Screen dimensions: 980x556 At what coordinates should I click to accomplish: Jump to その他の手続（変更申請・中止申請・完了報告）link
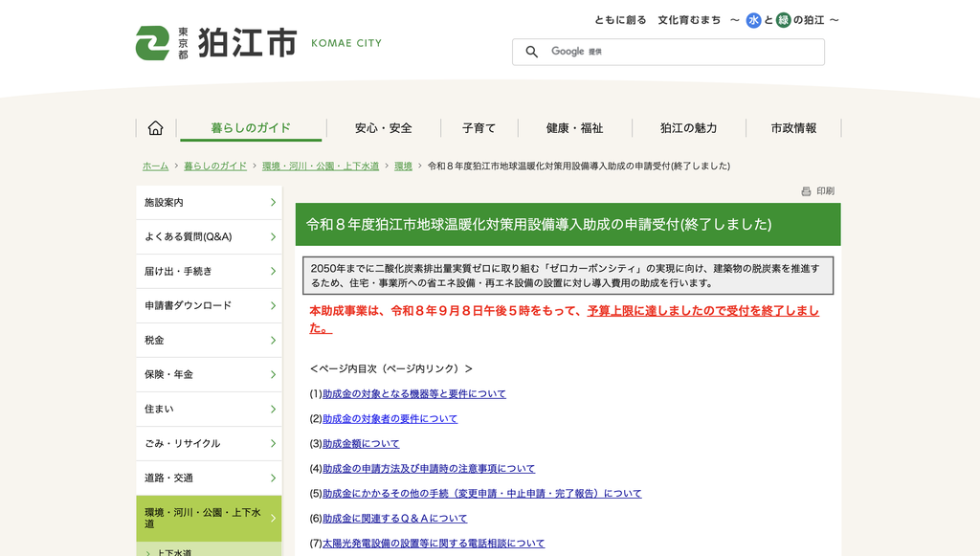pos(482,494)
